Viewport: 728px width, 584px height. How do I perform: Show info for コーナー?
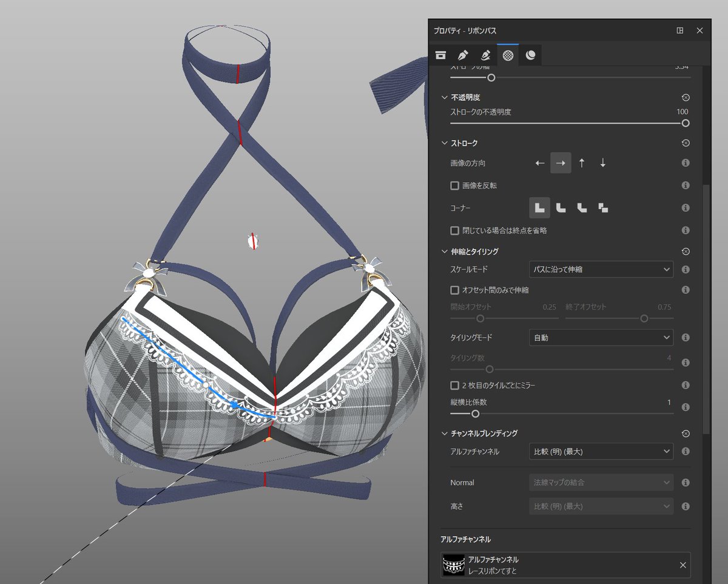coord(686,208)
